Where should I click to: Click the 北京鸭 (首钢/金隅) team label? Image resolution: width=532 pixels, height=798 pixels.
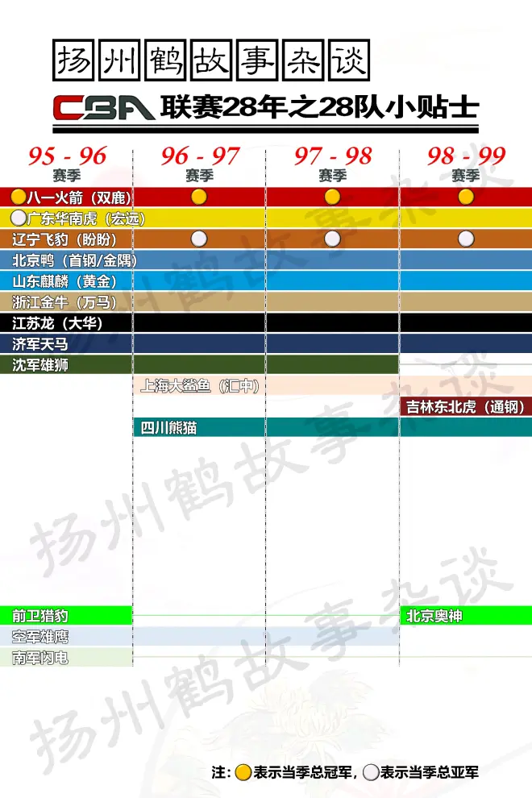point(74,260)
